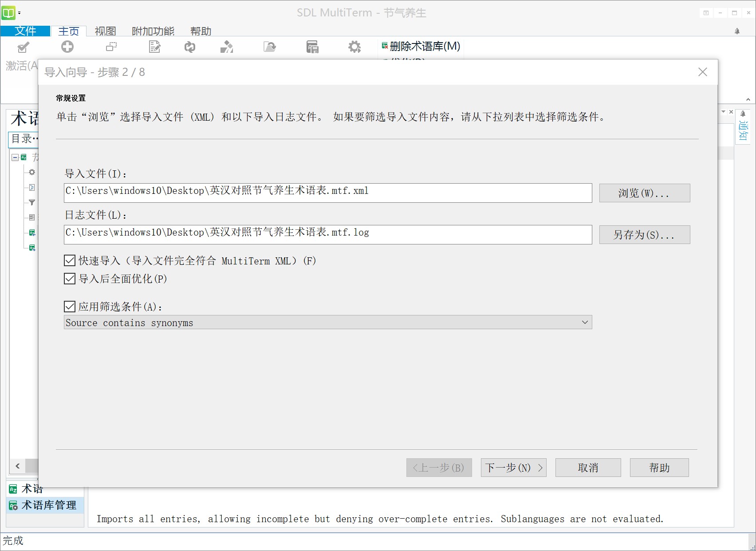
Task: Click the notification bell in ribbon bar
Action: [737, 31]
